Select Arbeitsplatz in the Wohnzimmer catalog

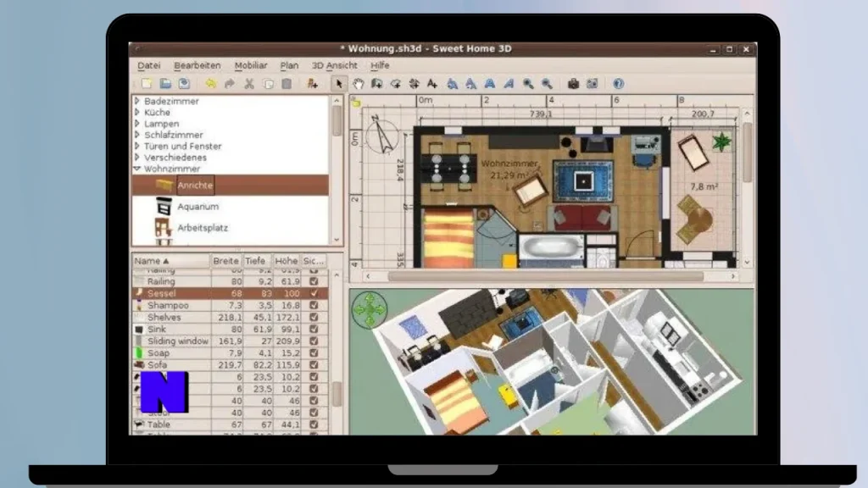click(x=203, y=228)
